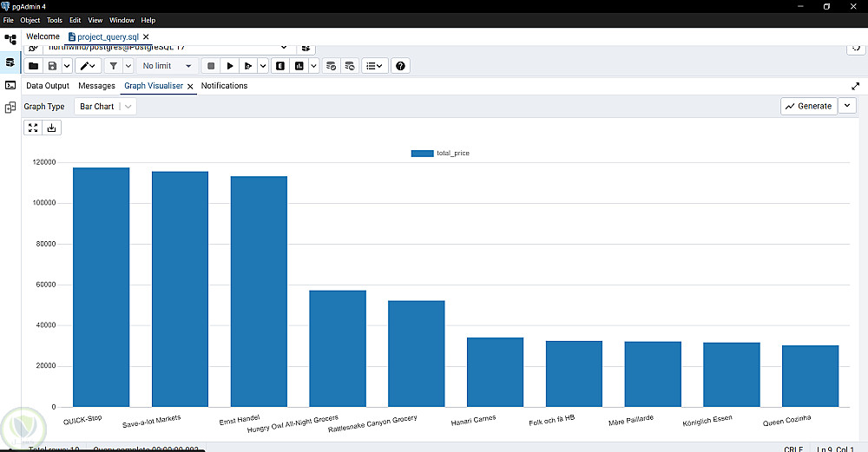Viewport: 868px width, 452px height.
Task: Click the QUICK-Stop bar in chart
Action: pos(102,287)
